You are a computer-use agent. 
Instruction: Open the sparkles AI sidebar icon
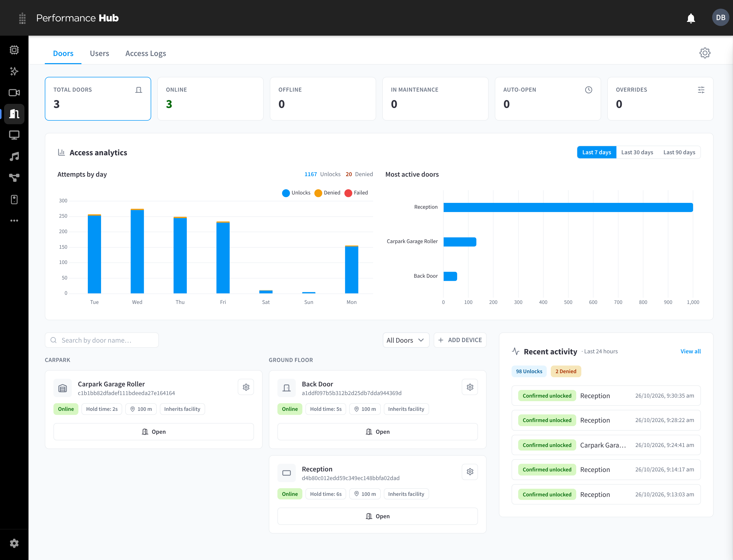coord(14,71)
